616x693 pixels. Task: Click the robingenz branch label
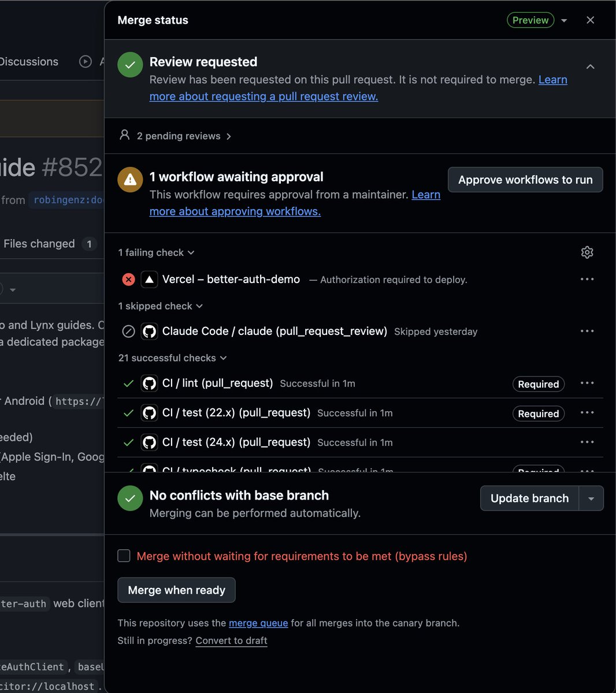(x=68, y=200)
